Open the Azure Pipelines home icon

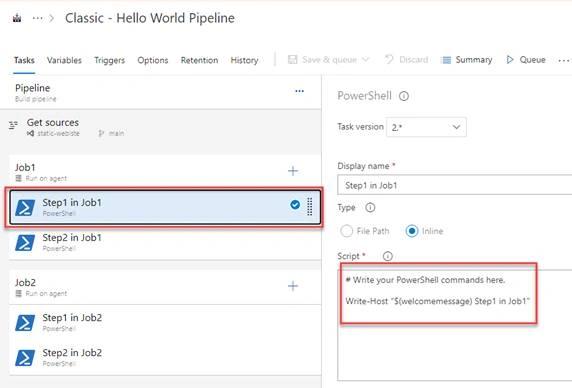pyautogui.click(x=17, y=18)
